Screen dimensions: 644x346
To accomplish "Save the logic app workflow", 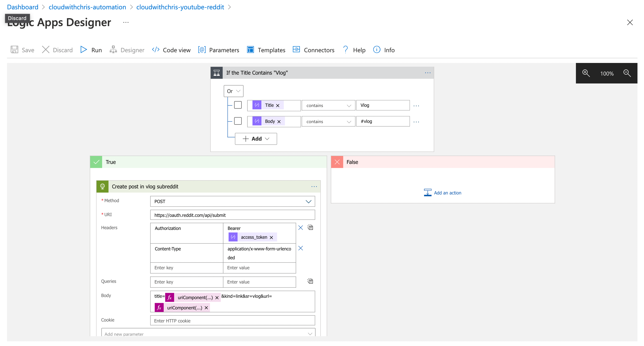I will pyautogui.click(x=22, y=50).
